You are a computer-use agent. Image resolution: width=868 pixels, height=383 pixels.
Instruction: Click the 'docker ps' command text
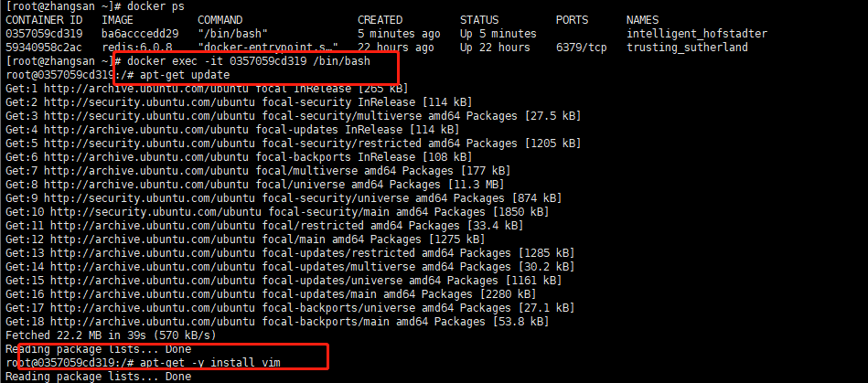click(x=155, y=6)
